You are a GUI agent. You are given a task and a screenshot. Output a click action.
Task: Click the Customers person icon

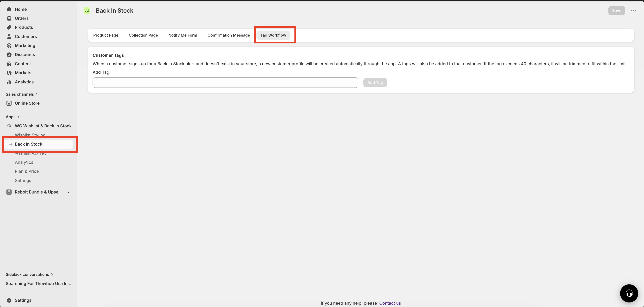[x=9, y=37]
